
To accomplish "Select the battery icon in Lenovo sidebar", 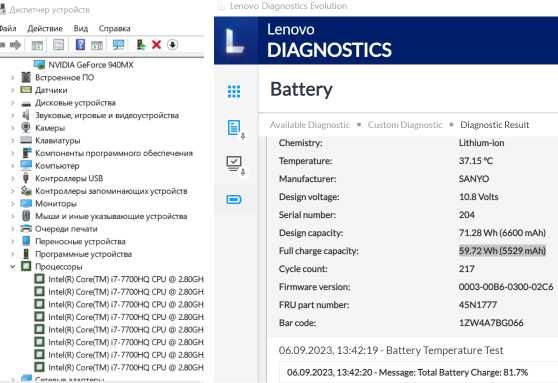I will (x=234, y=199).
